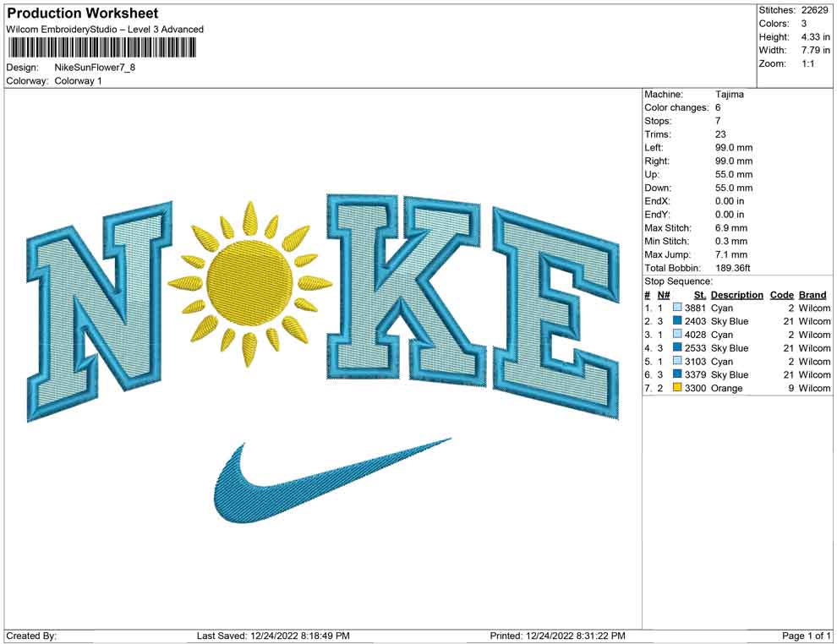837x644 pixels.
Task: Click the Last Saved timestamp in footer
Action: click(x=273, y=636)
